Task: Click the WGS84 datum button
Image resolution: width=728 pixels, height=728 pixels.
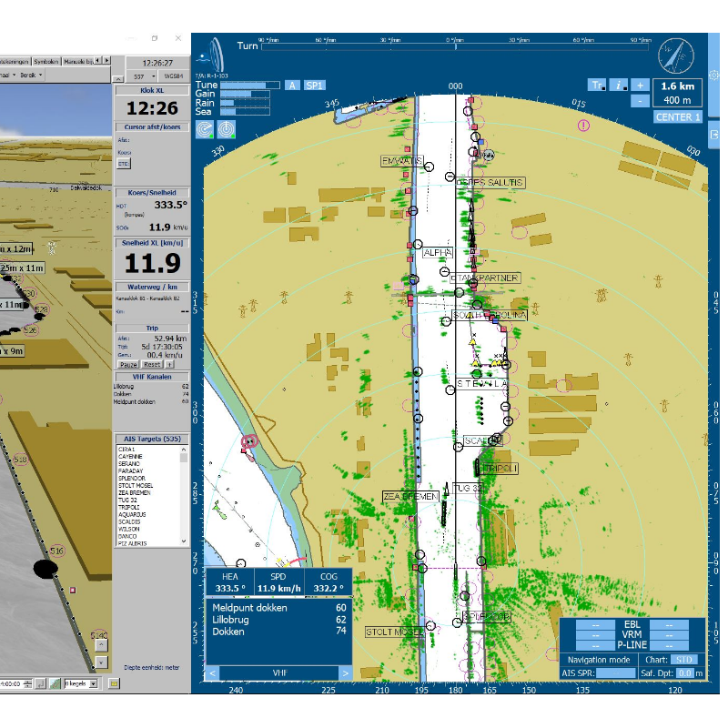Action: [x=173, y=76]
